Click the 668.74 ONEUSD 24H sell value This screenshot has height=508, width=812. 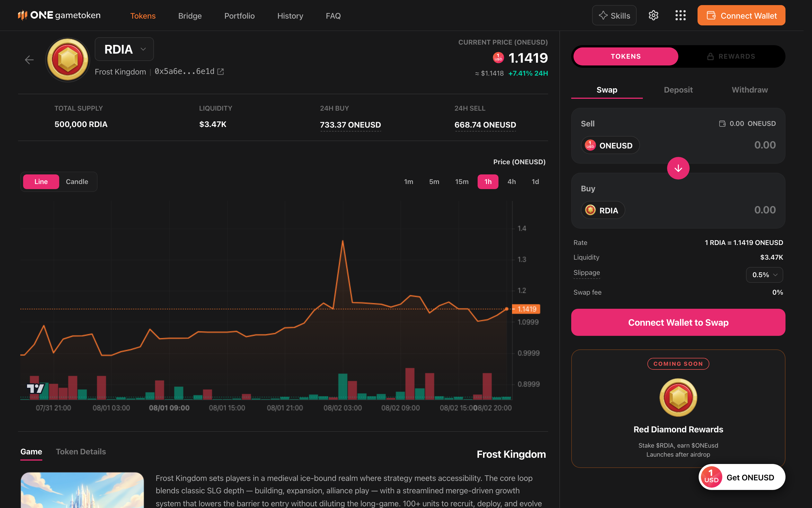click(x=485, y=125)
